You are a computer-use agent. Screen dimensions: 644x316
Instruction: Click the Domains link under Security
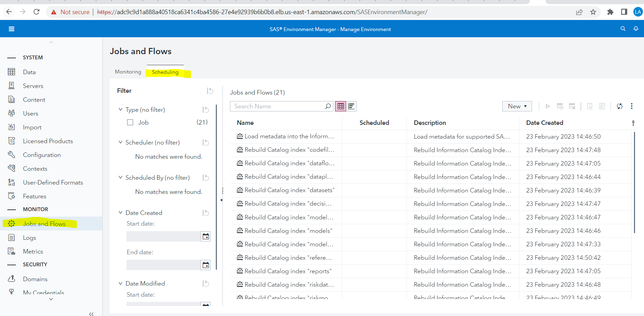(35, 279)
